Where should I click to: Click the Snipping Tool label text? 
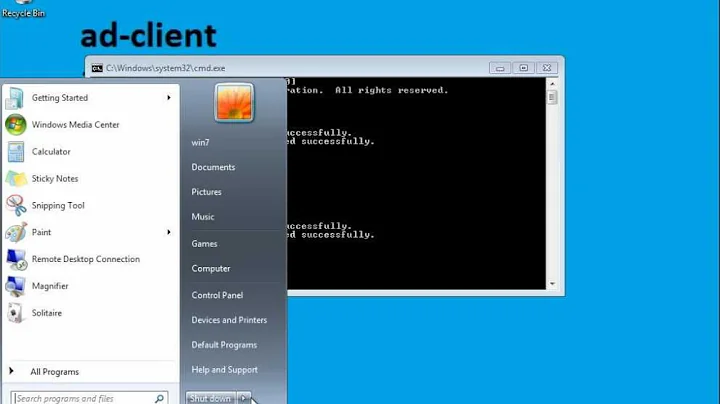[x=58, y=205]
